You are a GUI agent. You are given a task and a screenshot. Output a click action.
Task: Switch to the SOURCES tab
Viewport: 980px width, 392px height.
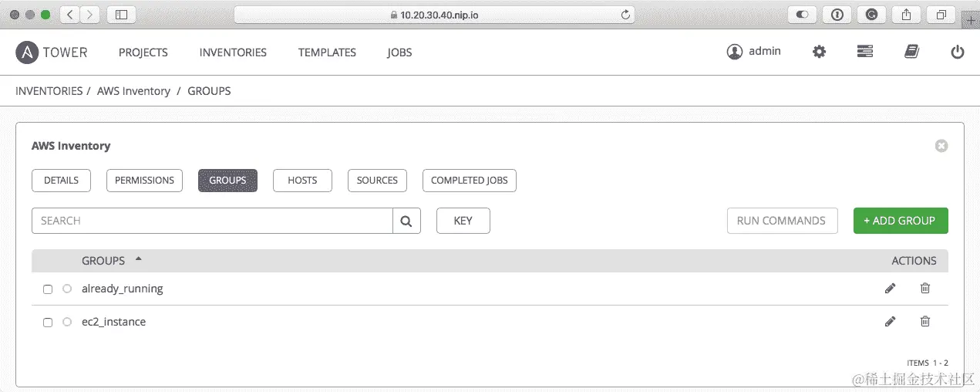[377, 181]
